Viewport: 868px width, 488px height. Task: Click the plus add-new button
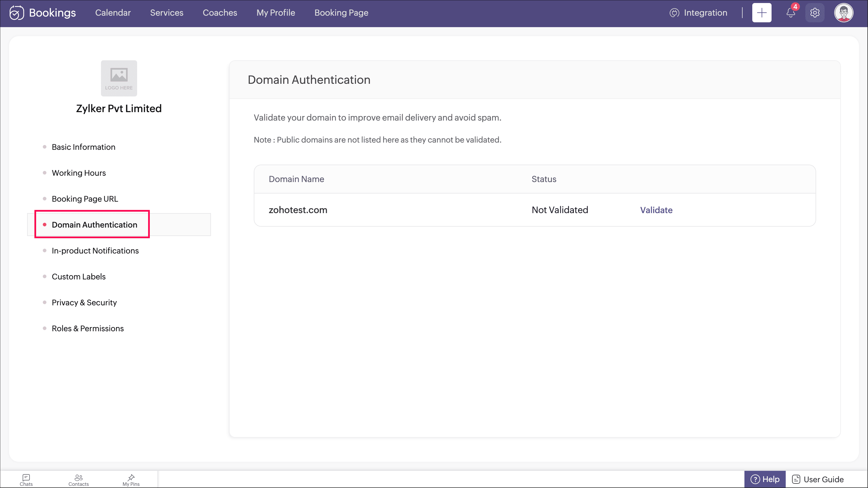[x=762, y=13]
